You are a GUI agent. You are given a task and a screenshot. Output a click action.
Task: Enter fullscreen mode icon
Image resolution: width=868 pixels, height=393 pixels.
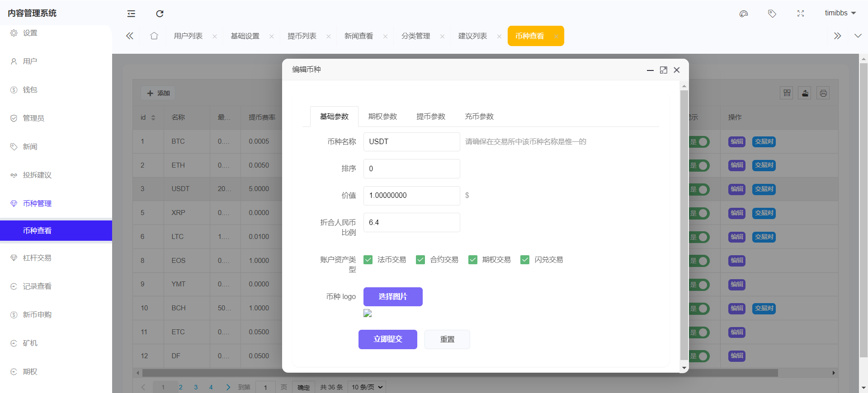[801, 14]
